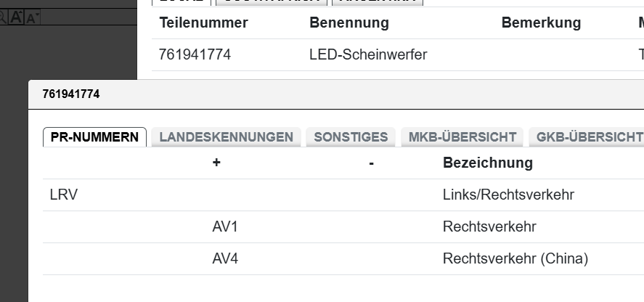Click the AV1 PR number
644x302 pixels.
point(225,226)
